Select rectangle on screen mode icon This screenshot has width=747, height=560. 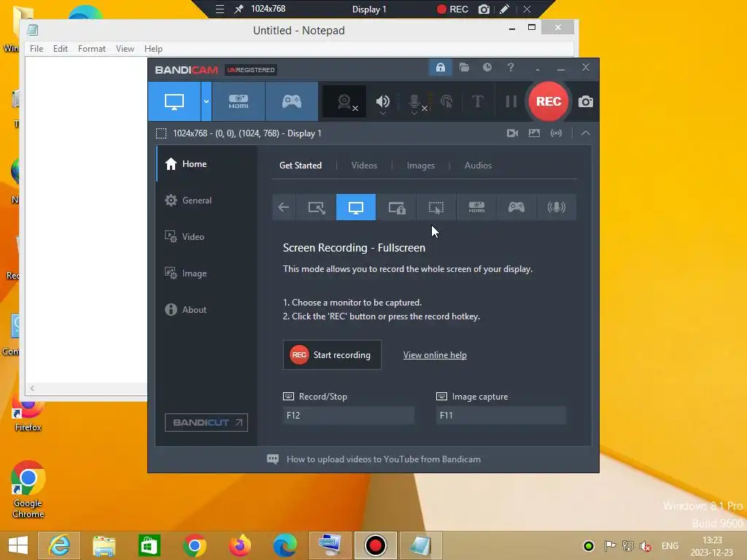[317, 207]
